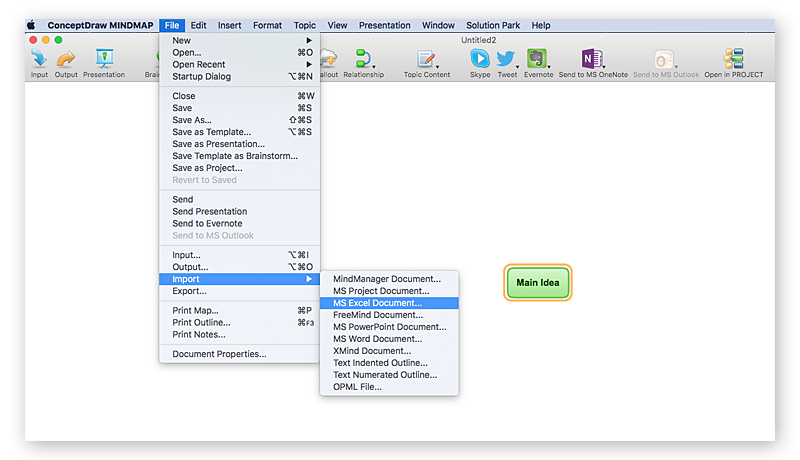Choose Save as Project...
The image size is (800, 460).
point(240,168)
